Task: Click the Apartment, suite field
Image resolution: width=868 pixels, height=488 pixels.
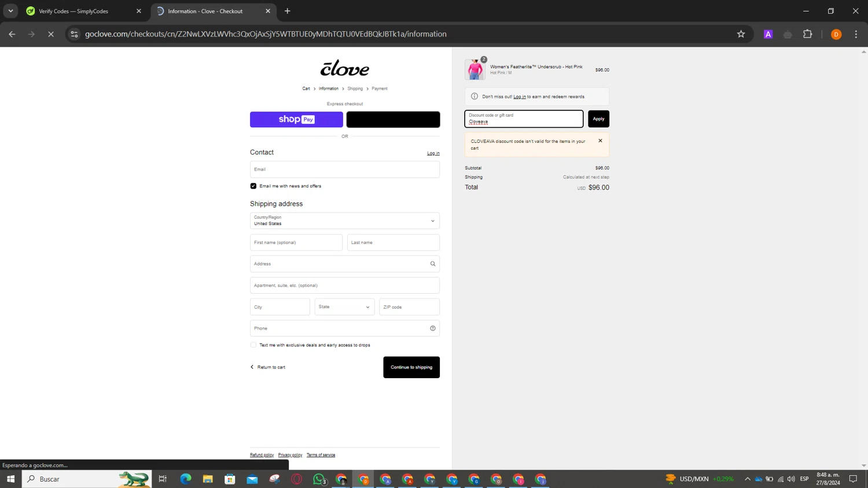Action: pos(345,286)
